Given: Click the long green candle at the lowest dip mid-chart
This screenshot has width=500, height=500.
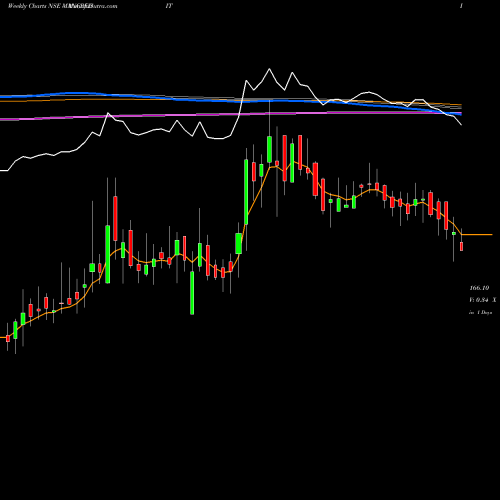Looking at the screenshot, I should click(192, 293).
